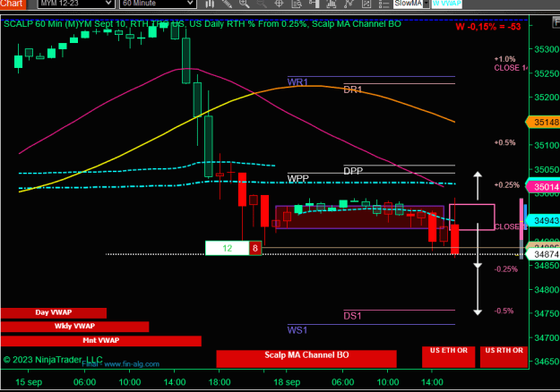560x392 pixels.
Task: Click the pink 35014 price marker
Action: coord(543,186)
